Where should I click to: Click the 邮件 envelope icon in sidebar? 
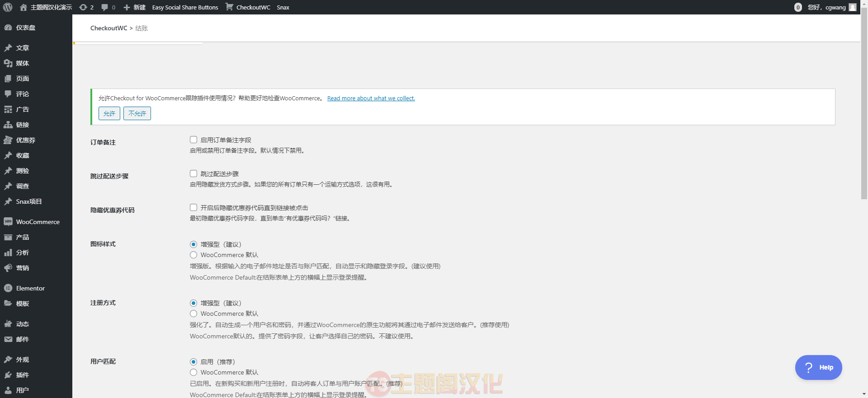8,339
